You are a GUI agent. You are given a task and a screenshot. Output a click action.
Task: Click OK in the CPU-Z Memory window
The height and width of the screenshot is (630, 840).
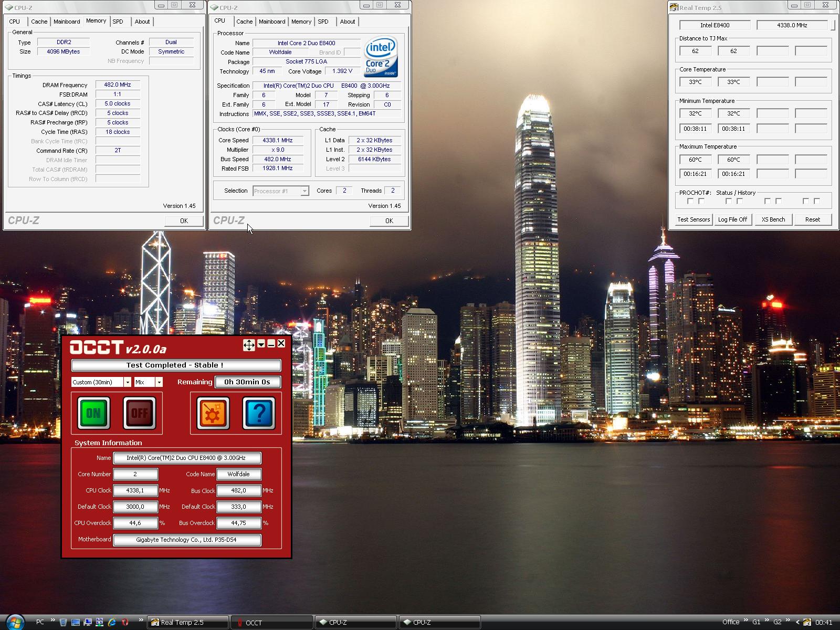tap(184, 221)
